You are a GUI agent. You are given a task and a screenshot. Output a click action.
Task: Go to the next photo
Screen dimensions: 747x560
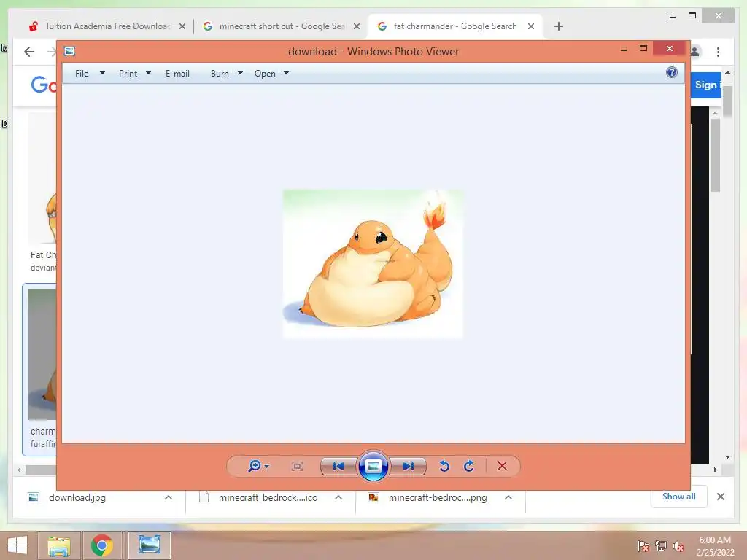click(408, 466)
